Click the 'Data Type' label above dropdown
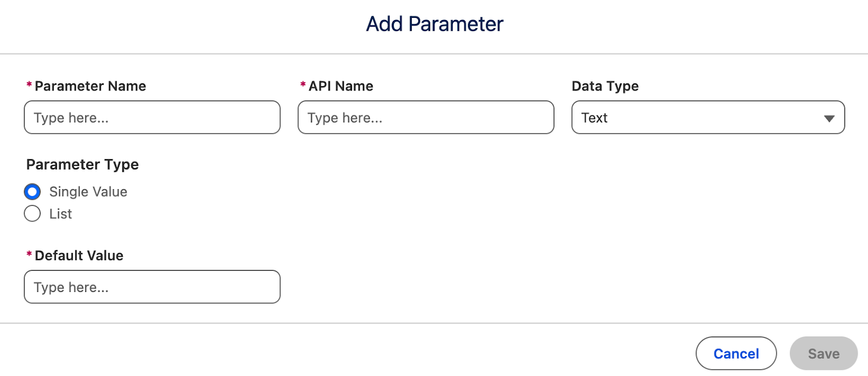The image size is (868, 376). tap(605, 86)
